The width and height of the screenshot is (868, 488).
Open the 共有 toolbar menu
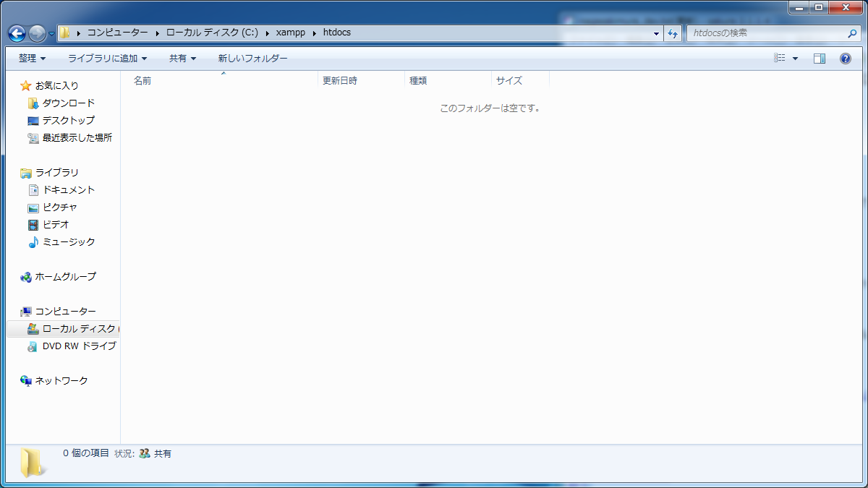(x=182, y=59)
